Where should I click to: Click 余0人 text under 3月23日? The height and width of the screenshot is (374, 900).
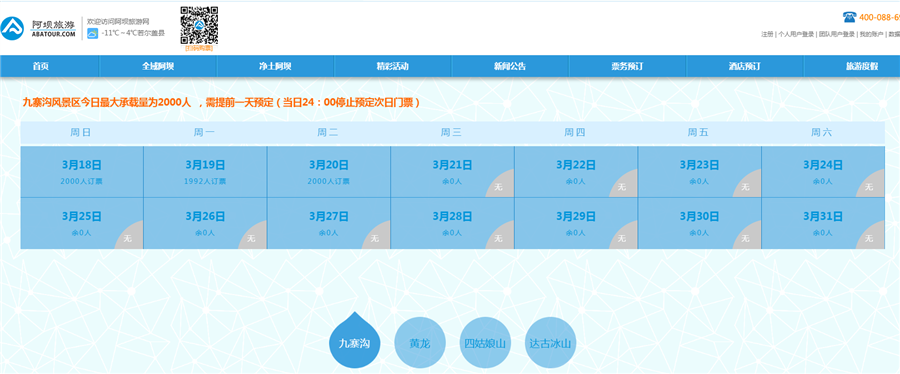coord(699,181)
